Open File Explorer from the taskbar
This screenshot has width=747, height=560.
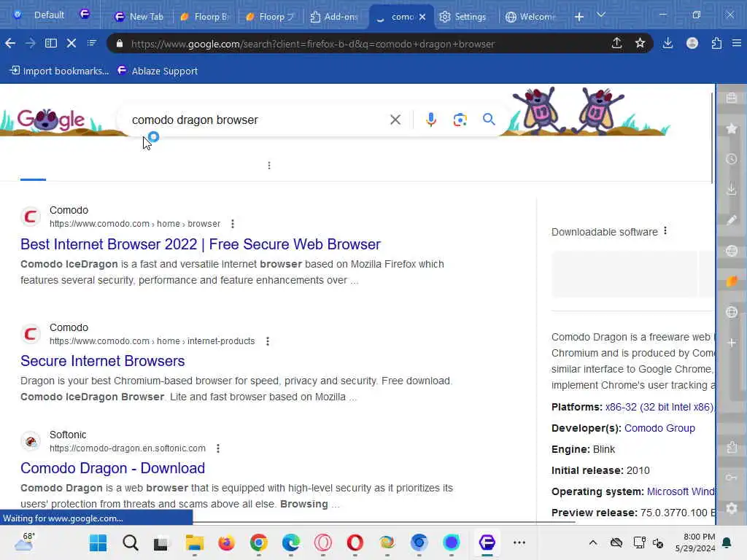tap(194, 542)
